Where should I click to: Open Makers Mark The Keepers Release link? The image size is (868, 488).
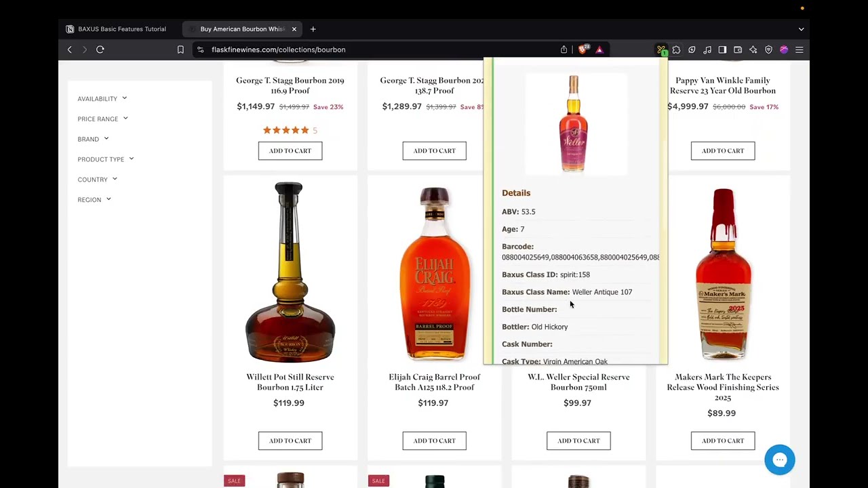point(723,387)
